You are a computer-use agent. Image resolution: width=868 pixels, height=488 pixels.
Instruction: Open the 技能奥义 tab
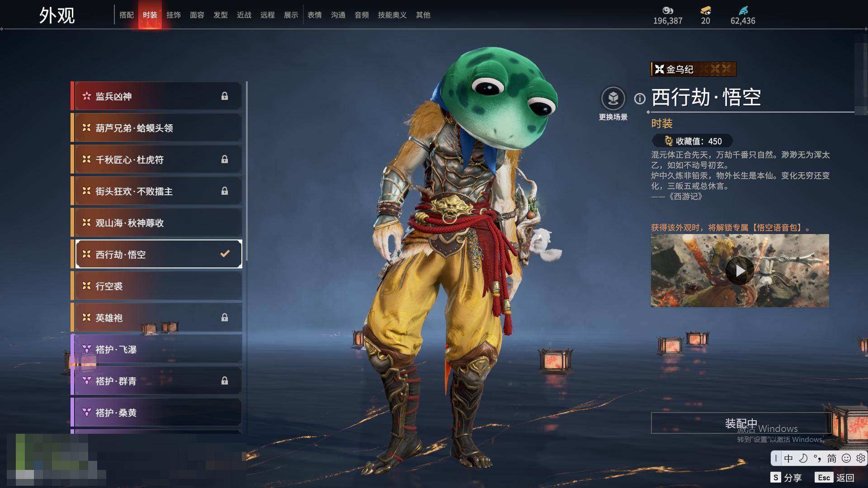pyautogui.click(x=392, y=15)
